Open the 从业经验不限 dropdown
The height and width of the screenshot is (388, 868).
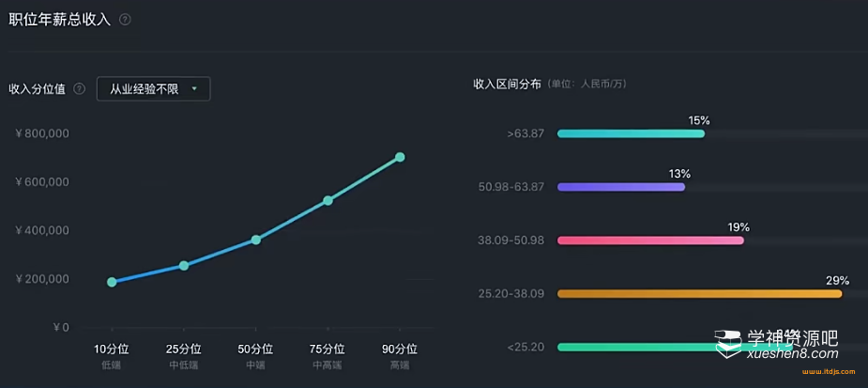pyautogui.click(x=153, y=89)
